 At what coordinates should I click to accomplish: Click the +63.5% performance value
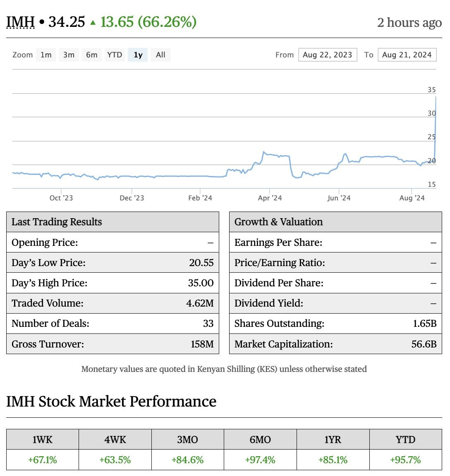coord(115,460)
